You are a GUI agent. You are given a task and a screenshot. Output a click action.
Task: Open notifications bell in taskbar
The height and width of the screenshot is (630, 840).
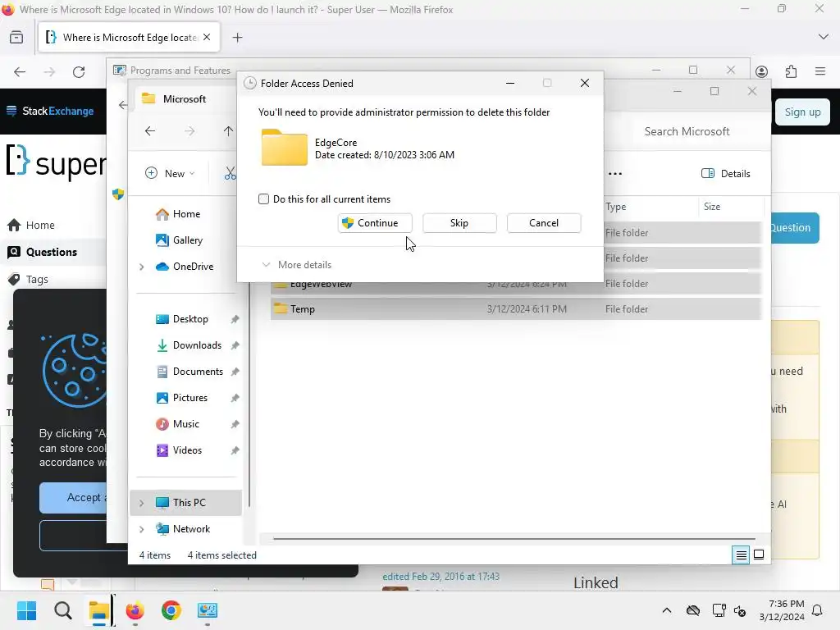coord(817,610)
